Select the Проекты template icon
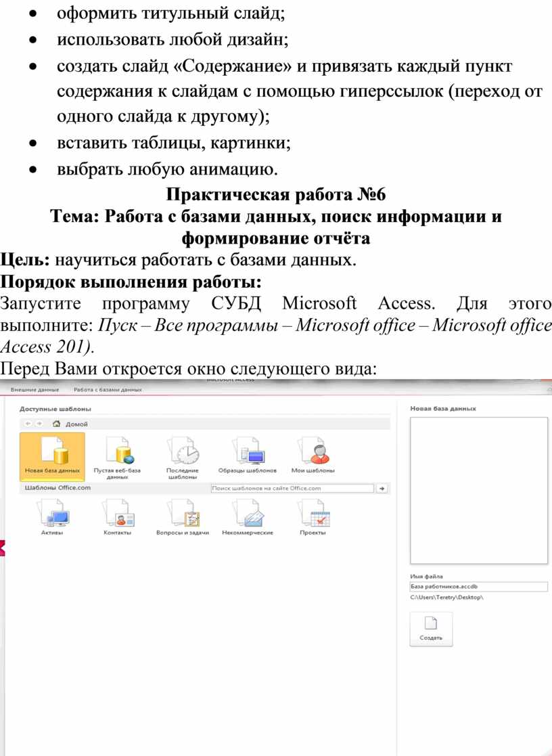The image size is (552, 756). tap(313, 517)
